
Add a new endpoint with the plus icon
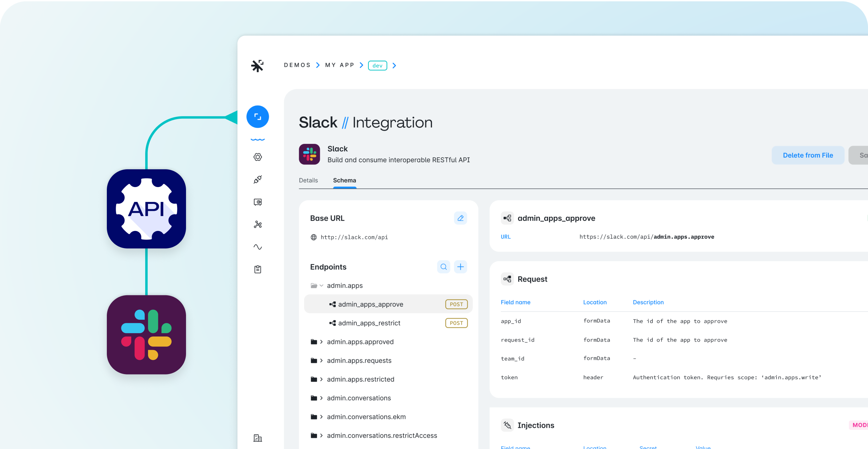[x=460, y=267]
